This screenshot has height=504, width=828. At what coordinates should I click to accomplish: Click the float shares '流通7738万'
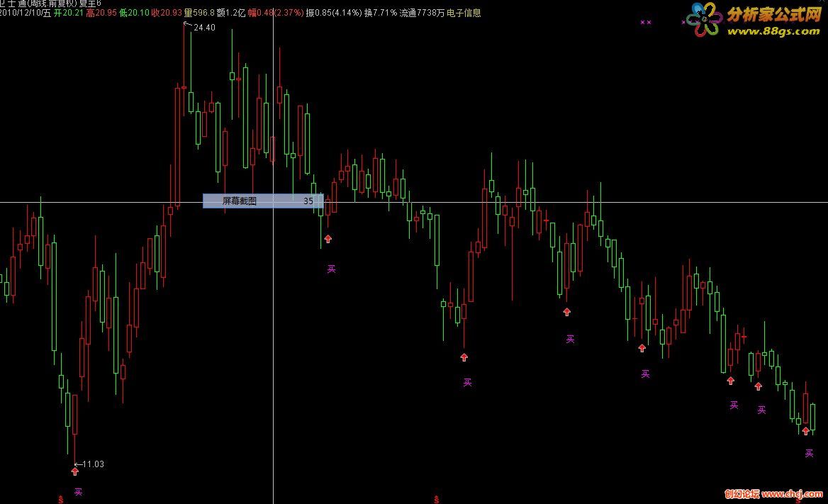click(422, 13)
